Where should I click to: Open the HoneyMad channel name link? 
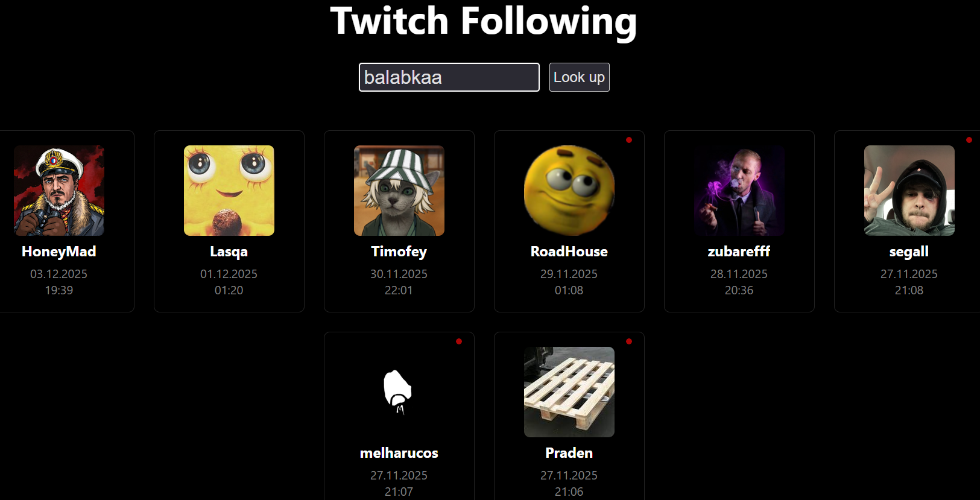(59, 252)
